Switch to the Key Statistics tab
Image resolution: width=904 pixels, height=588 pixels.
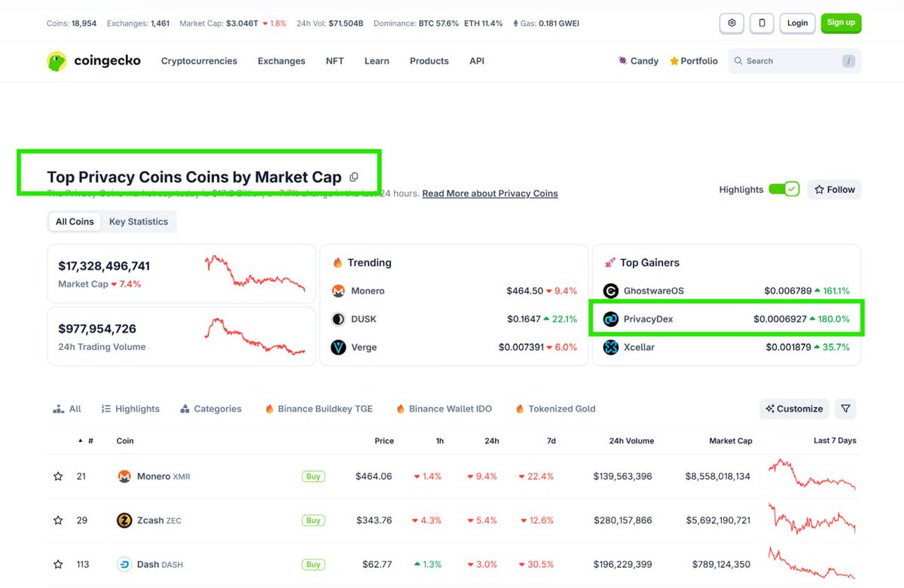click(x=139, y=221)
